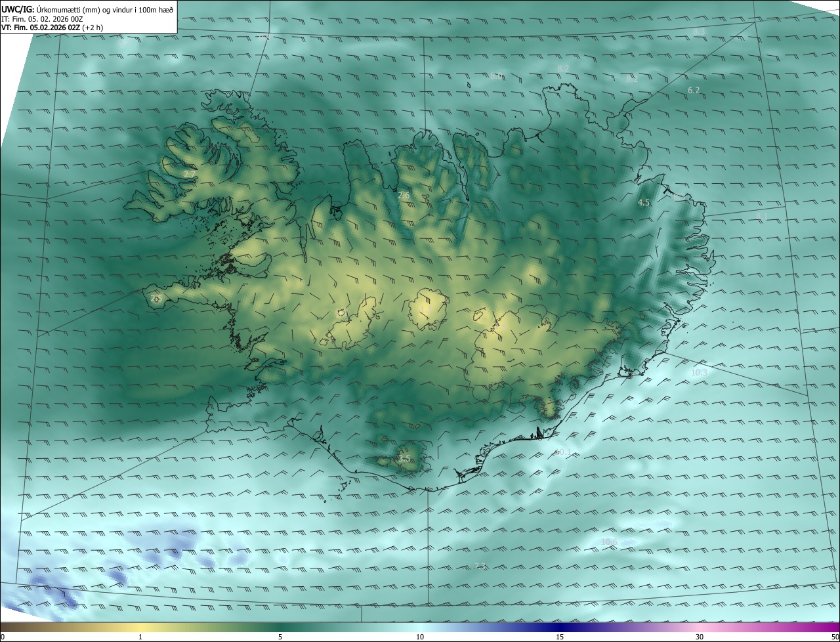Click the 'VT: Fim. 05.02.2026 02Z (+2 h)' line
This screenshot has height=642, width=840.
click(x=52, y=28)
